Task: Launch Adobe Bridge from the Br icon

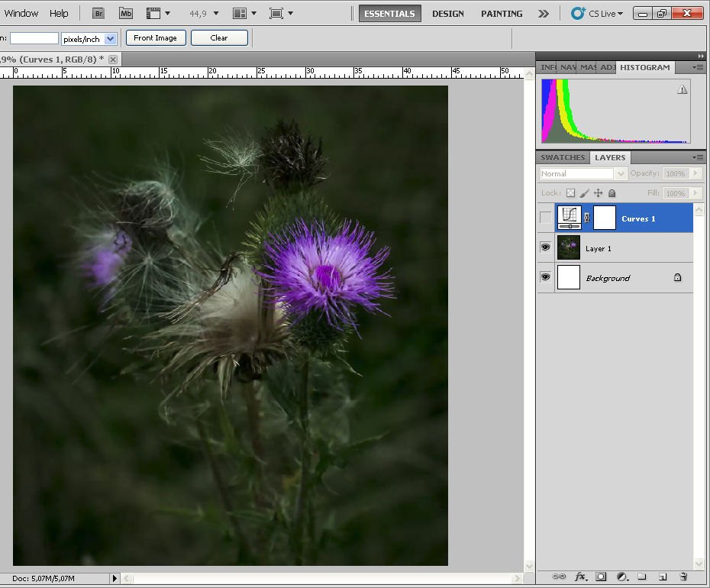Action: coord(98,13)
